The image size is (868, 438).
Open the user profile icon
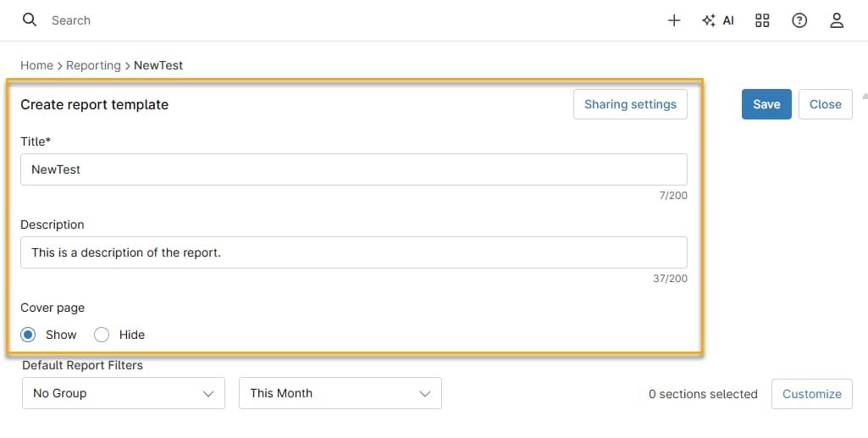[x=837, y=20]
